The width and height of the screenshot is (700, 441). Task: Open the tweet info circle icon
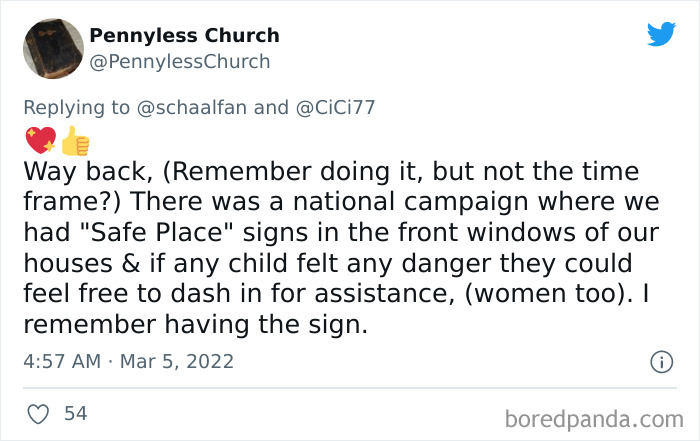660,362
